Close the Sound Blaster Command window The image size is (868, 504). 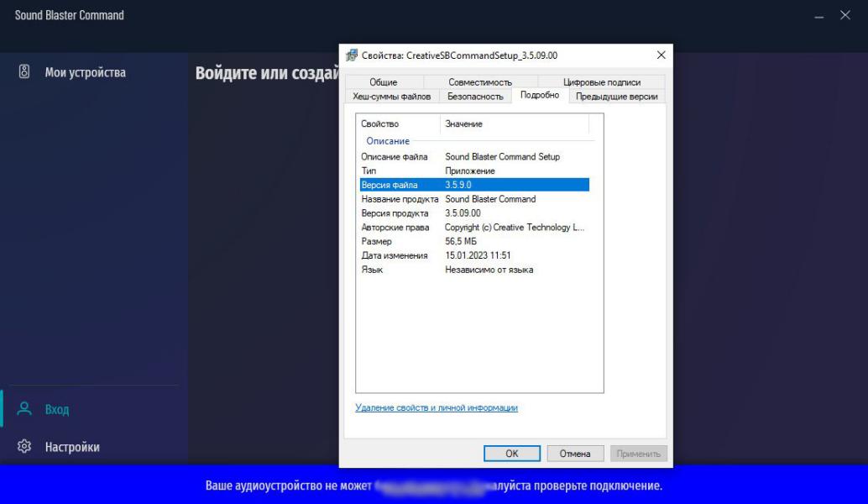point(844,15)
